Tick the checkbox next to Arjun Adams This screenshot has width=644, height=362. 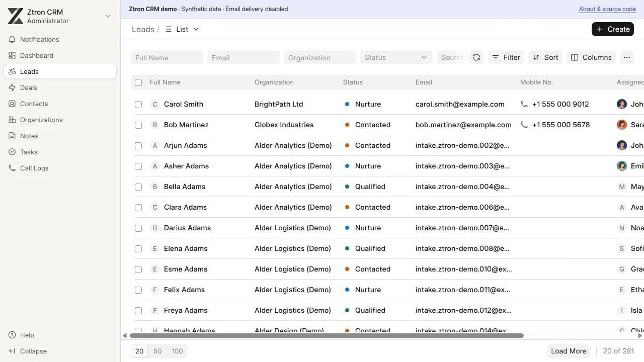click(x=138, y=146)
